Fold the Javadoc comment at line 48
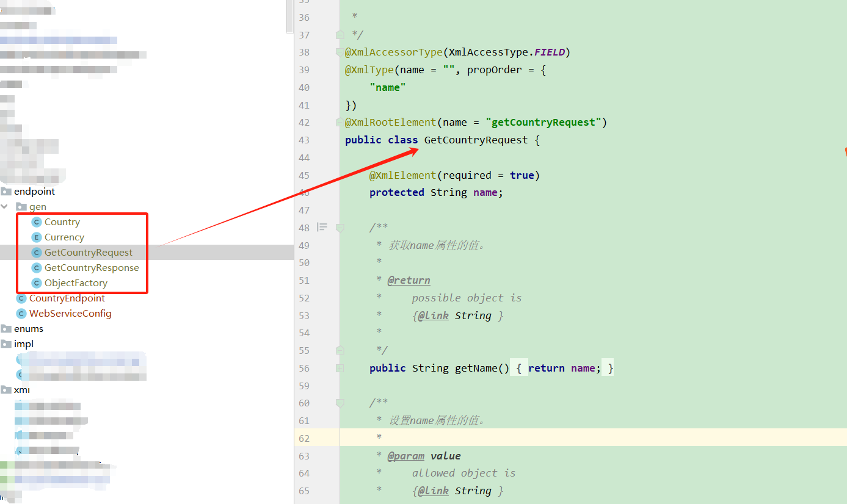 pos(340,228)
